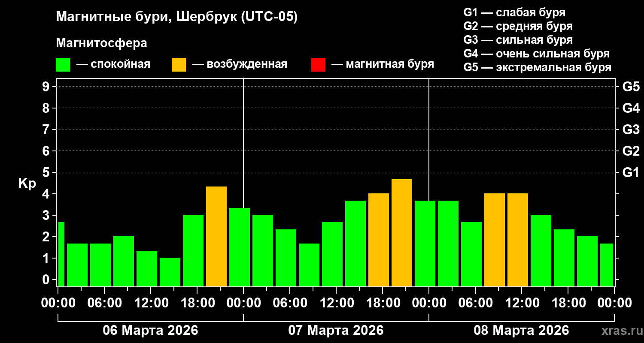Click the second orange bar on 08 March
644x343 pixels.
[x=518, y=240]
